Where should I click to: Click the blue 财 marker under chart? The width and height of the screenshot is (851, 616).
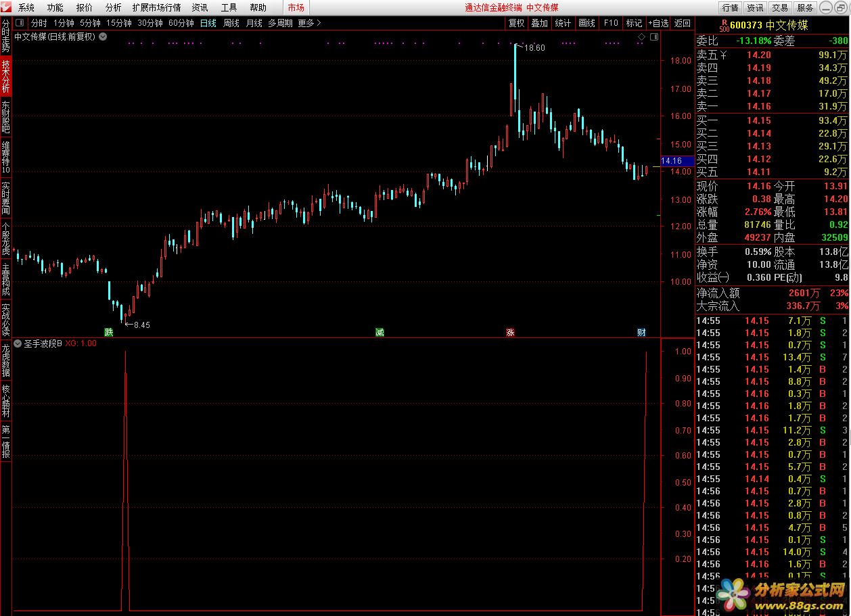click(x=641, y=332)
